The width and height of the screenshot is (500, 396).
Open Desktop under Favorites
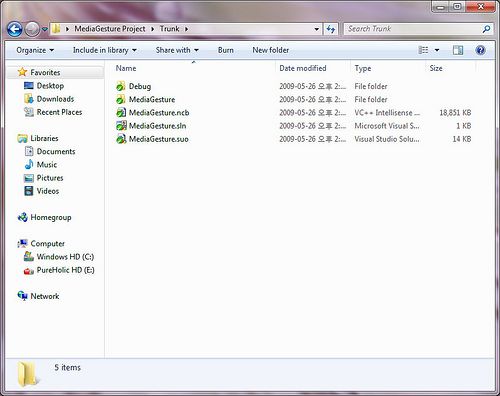[x=50, y=86]
